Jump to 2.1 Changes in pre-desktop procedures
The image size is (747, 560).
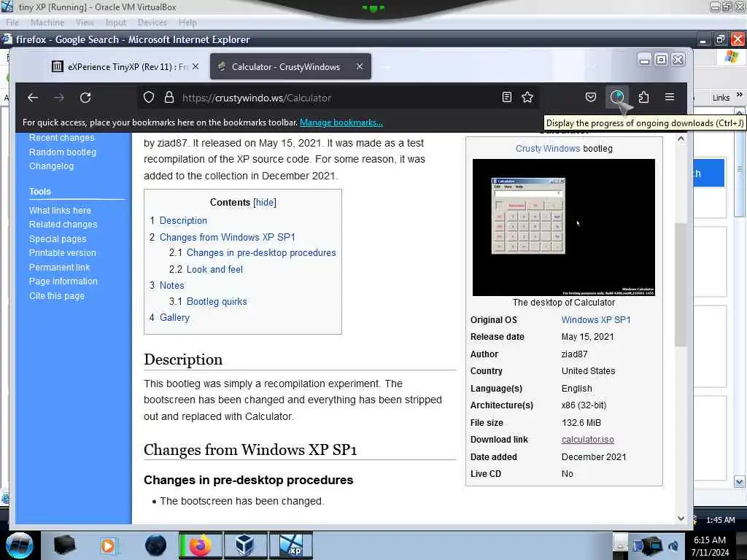pos(252,253)
